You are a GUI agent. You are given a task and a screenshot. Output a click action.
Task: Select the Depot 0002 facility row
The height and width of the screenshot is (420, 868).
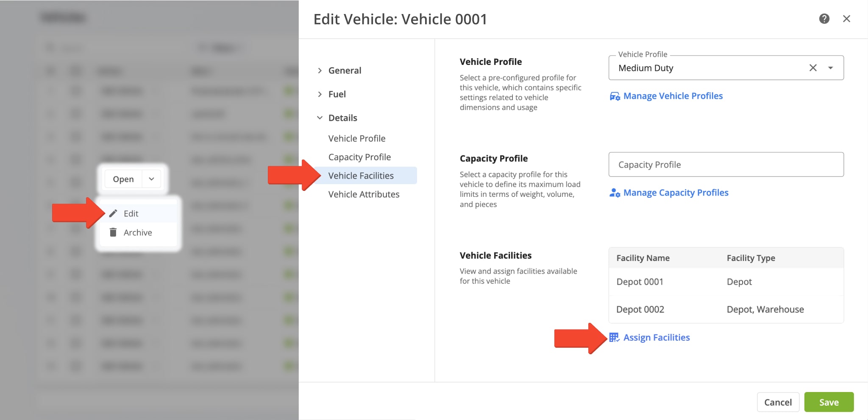(x=726, y=309)
